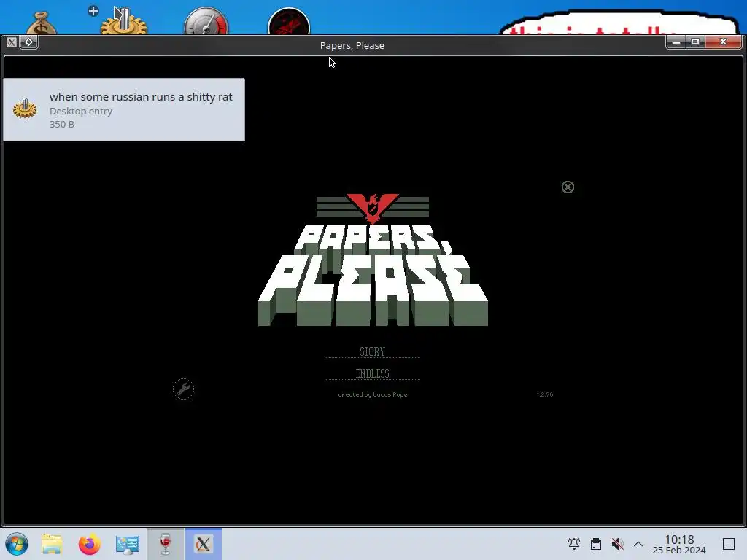Open the wrench settings icon

pos(183,389)
